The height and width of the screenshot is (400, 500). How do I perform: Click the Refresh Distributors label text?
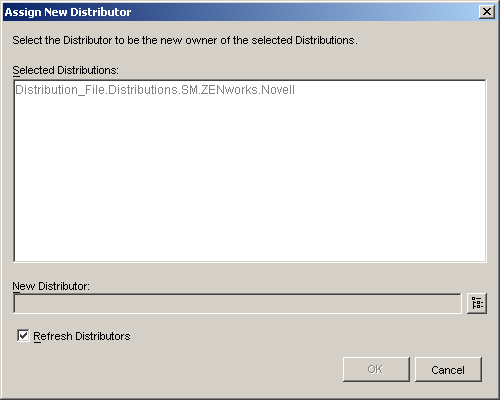tap(82, 336)
